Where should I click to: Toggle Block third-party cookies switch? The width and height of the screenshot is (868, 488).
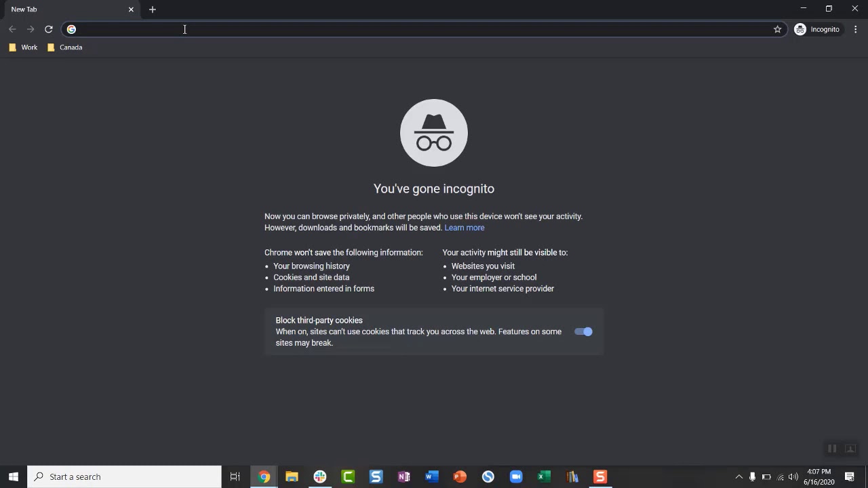pos(583,331)
